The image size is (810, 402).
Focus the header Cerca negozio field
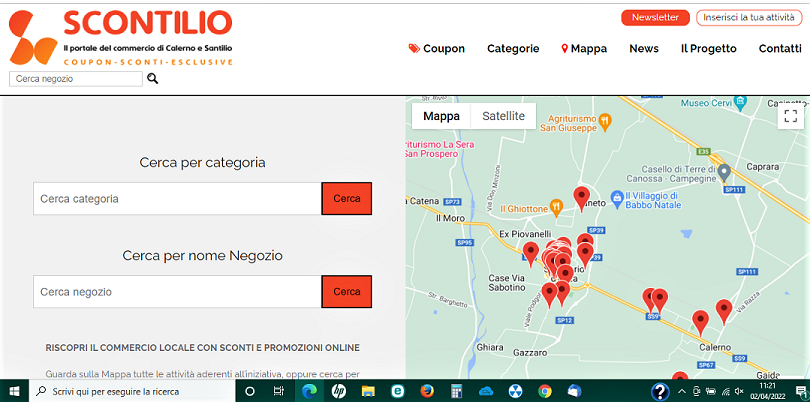point(76,79)
